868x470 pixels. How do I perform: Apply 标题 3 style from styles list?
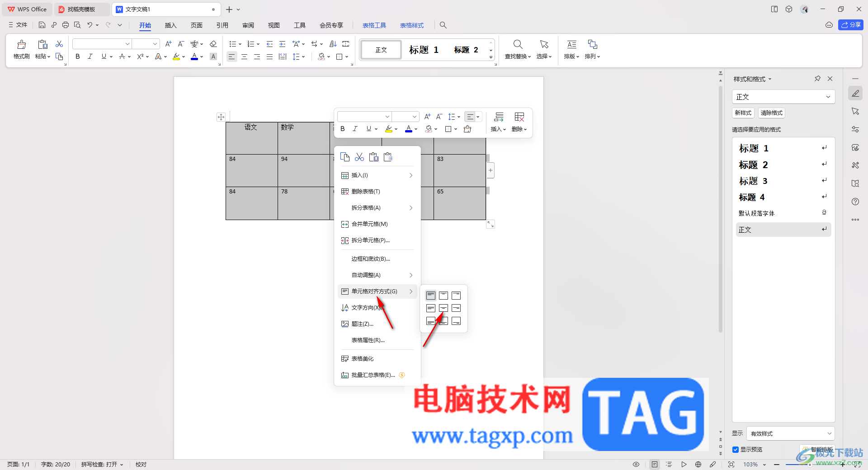[x=783, y=181]
